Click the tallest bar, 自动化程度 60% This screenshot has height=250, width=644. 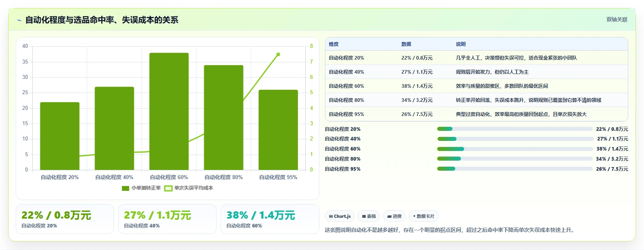point(169,112)
